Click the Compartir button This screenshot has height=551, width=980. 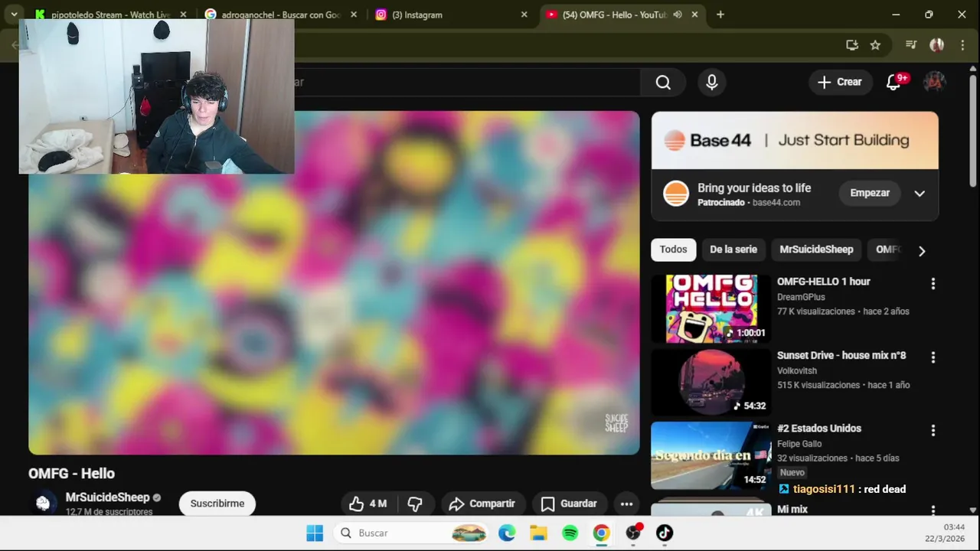coord(482,504)
